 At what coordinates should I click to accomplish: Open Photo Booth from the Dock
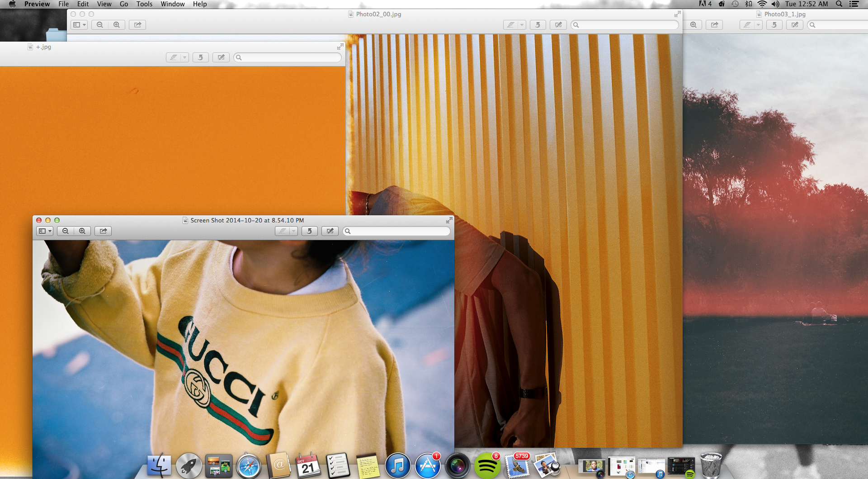(x=457, y=466)
